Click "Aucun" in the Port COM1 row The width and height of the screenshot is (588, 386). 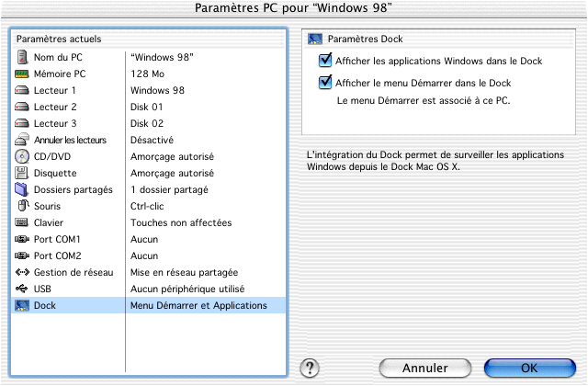click(x=144, y=239)
